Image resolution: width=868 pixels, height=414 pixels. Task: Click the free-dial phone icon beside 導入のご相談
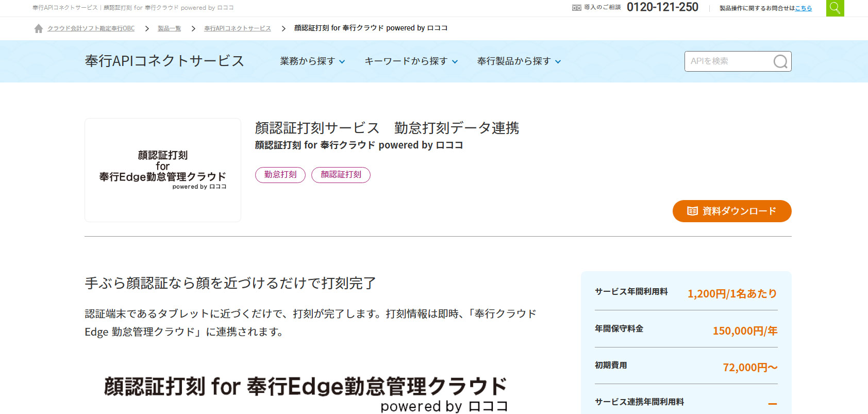click(577, 8)
